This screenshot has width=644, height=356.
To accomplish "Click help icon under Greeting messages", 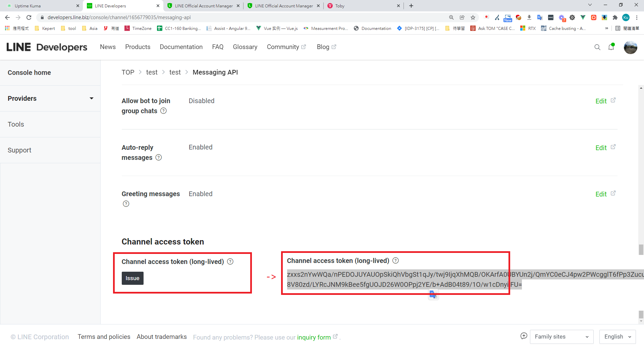I will coord(126,204).
